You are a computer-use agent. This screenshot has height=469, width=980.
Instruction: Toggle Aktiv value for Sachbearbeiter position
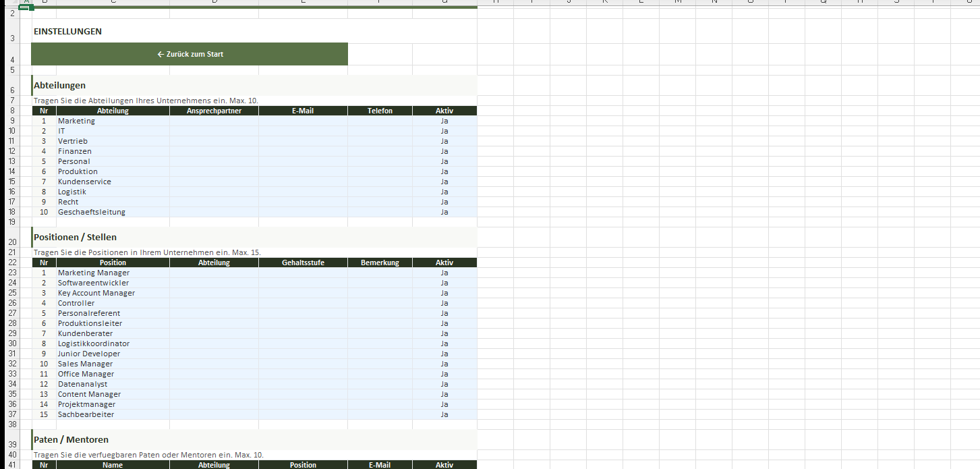click(444, 414)
